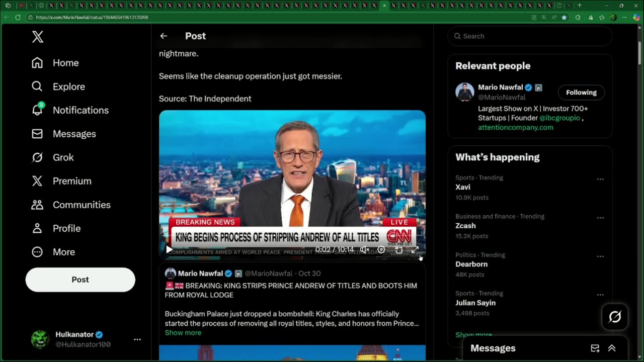
Task: Open more options for Julian Sayin trend
Action: pyautogui.click(x=600, y=295)
